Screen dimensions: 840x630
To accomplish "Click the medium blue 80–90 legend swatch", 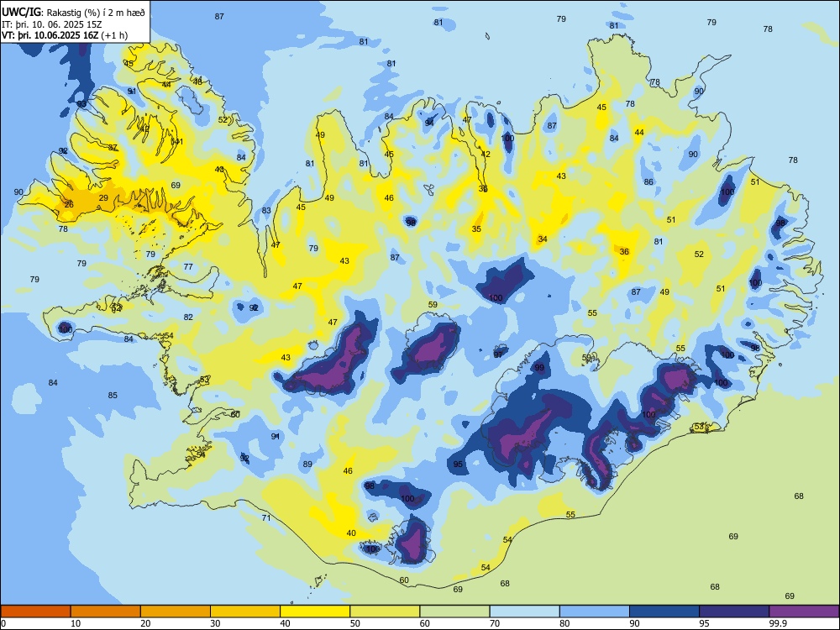I will pyautogui.click(x=595, y=612).
